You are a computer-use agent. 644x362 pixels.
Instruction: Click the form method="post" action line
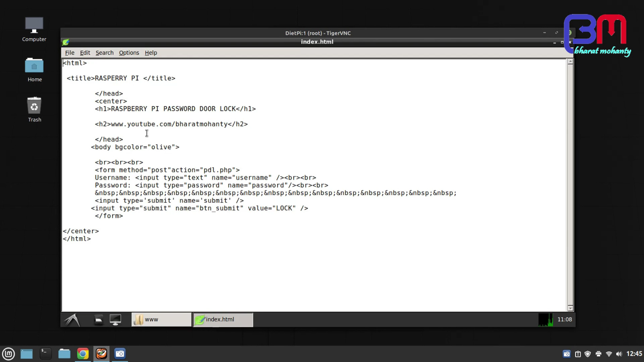click(167, 170)
